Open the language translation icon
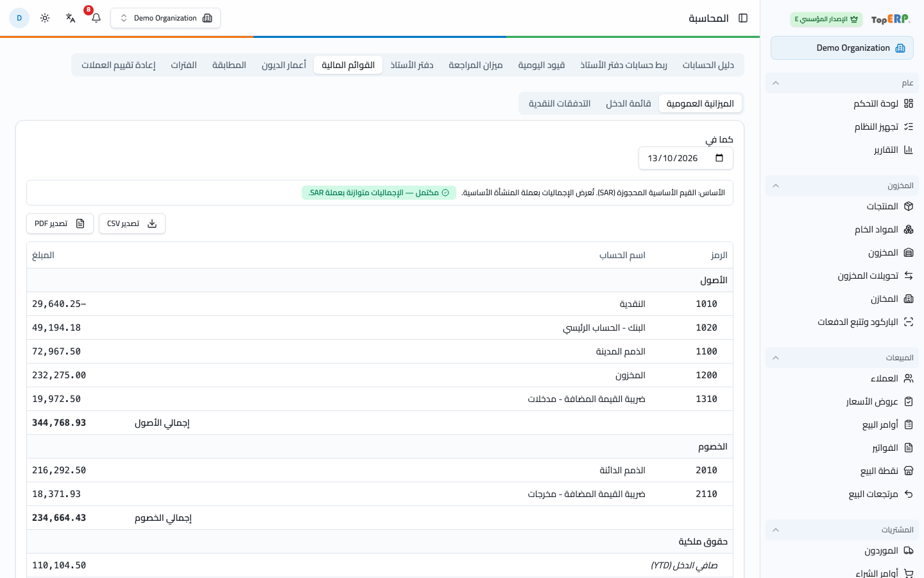Viewport: 924px width, 578px height. pos(71,18)
